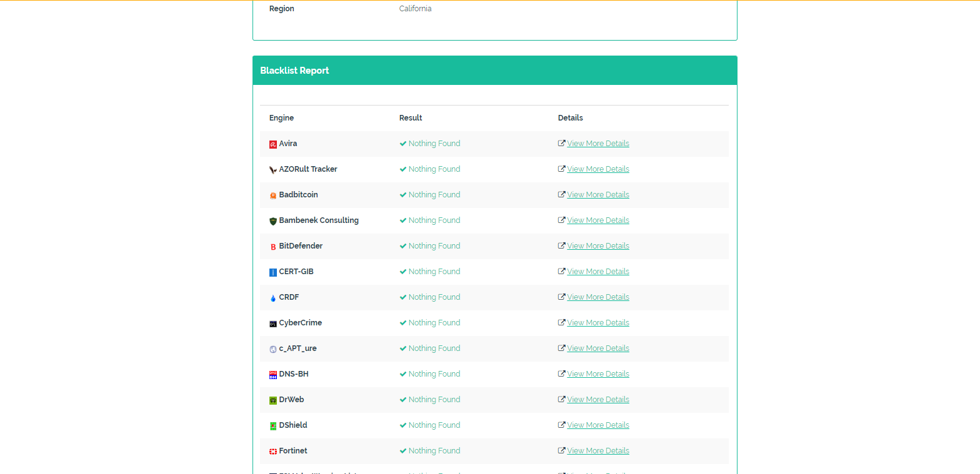
Task: Click the CyberCrime engine name
Action: pos(301,323)
